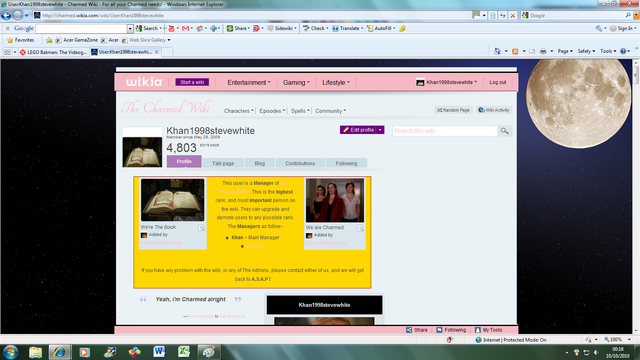Screen dimensions: 640x360
Task: Expand the Lifestyle dropdown menu
Action: click(x=336, y=82)
